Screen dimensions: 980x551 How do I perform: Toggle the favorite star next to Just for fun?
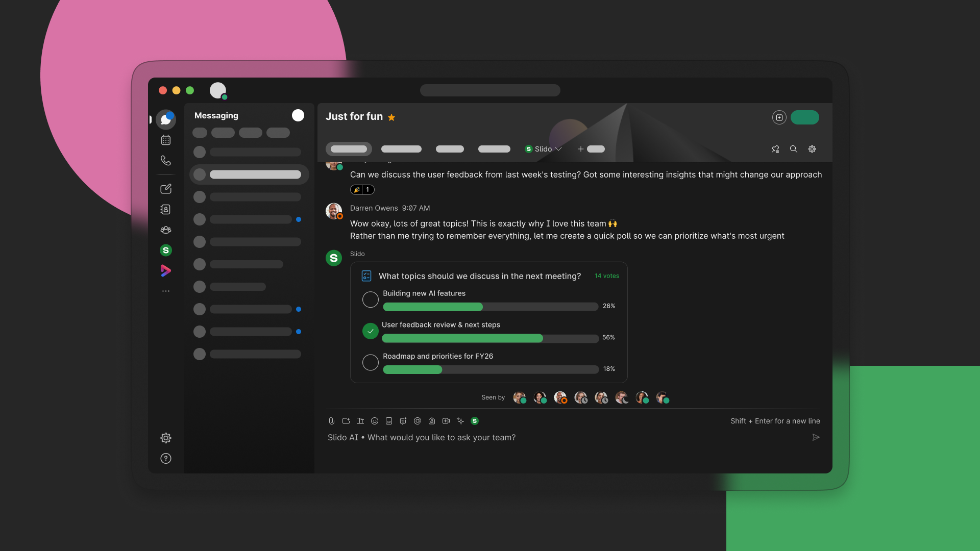[391, 117]
